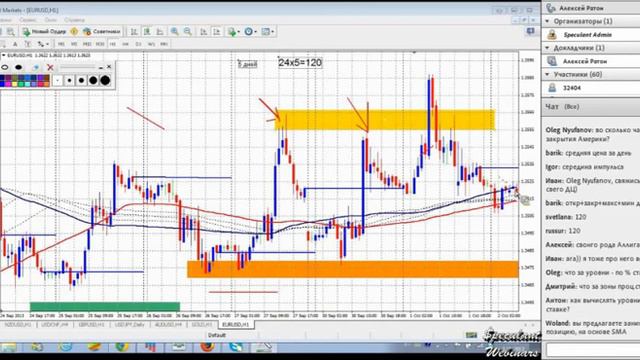Choose the largest brush size dot
This screenshot has width=640, height=360.
105,80
